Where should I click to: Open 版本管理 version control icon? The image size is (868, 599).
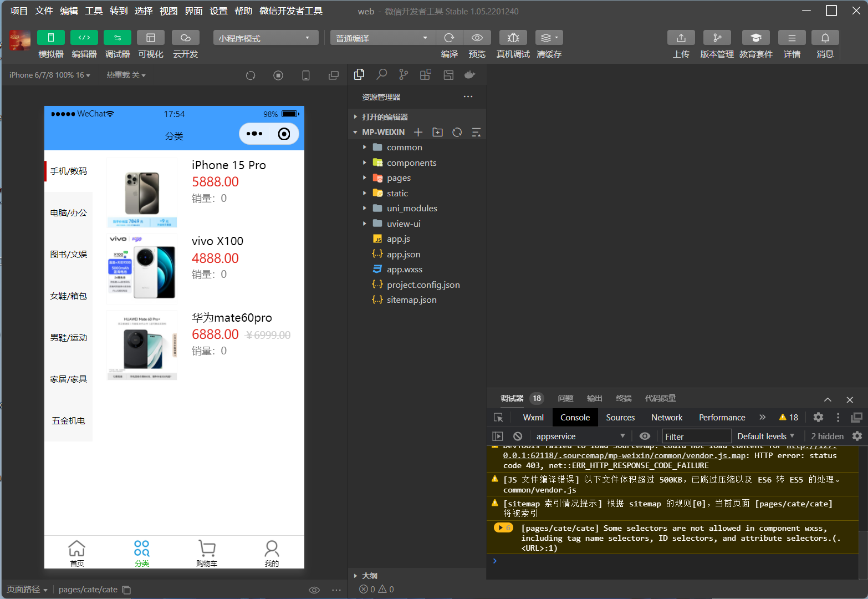(x=717, y=38)
